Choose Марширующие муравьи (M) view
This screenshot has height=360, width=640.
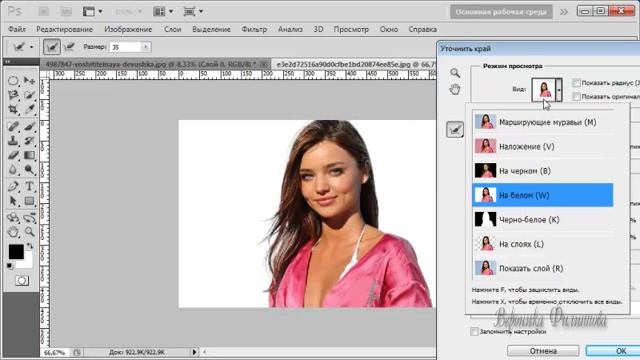(543, 122)
